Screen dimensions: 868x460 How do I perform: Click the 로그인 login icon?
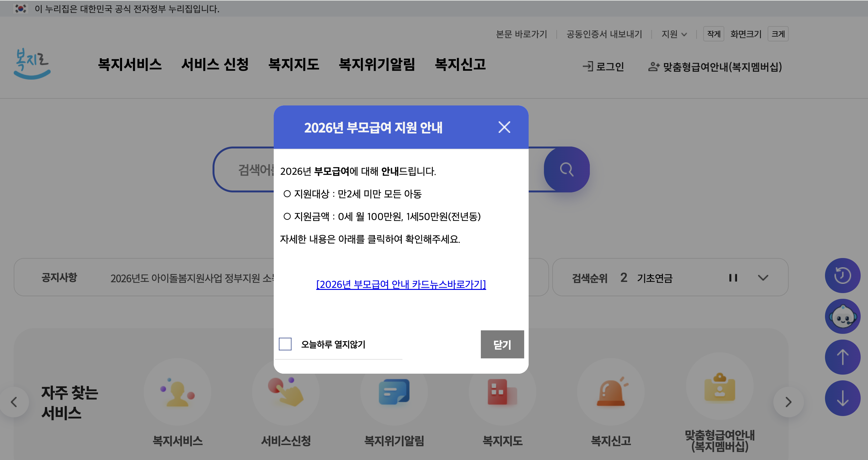(588, 67)
